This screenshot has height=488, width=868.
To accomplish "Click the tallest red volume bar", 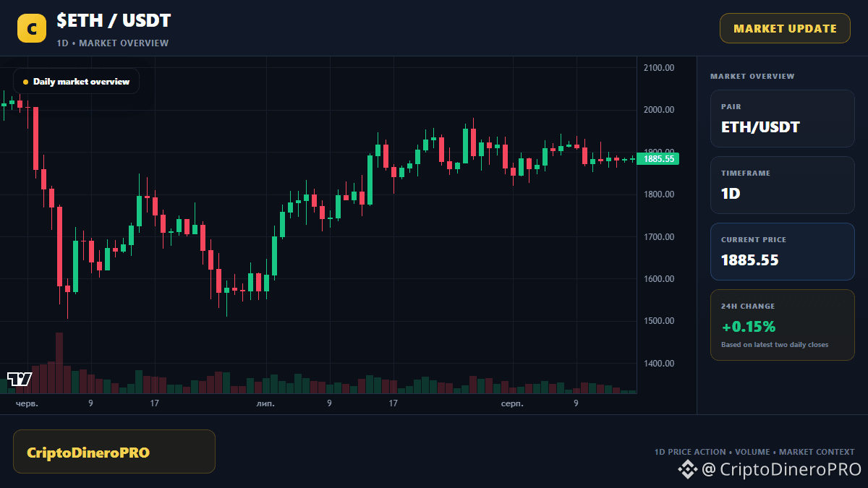I will coord(59,363).
